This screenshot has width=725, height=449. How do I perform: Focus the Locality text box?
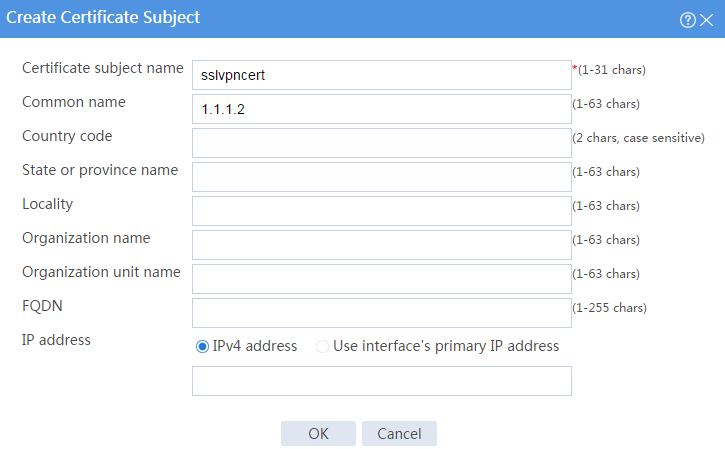pos(381,211)
